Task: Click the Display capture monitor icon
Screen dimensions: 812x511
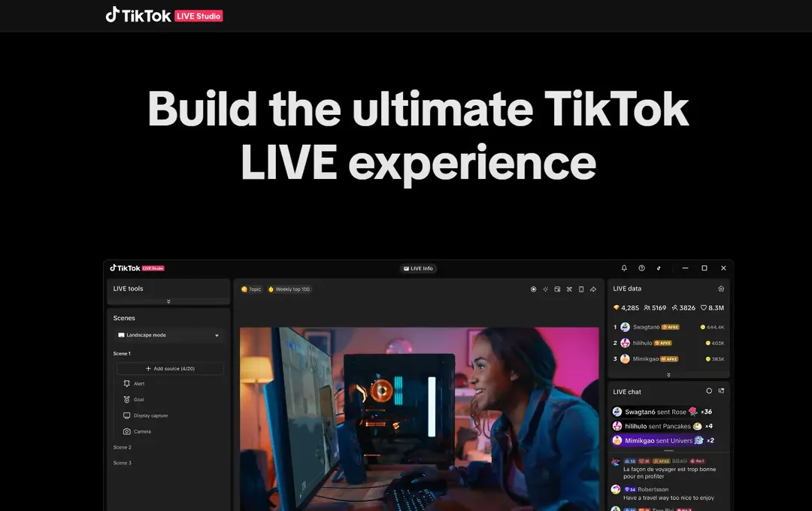Action: click(127, 416)
